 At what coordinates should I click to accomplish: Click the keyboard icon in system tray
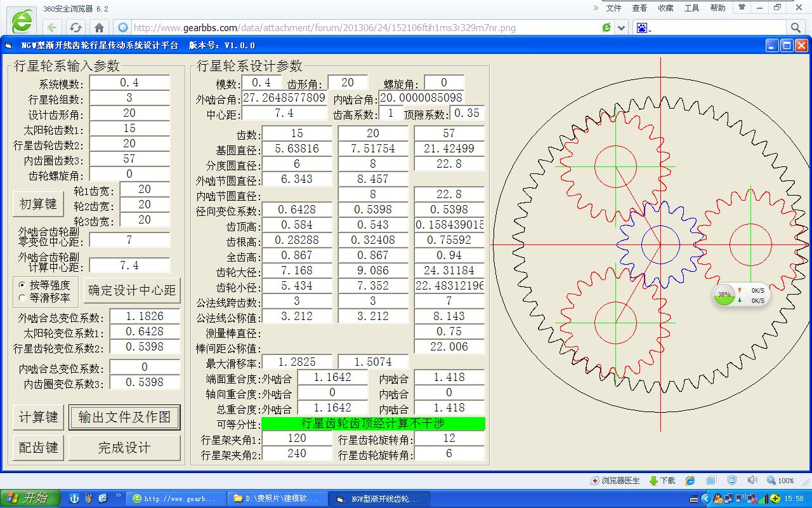(x=694, y=498)
